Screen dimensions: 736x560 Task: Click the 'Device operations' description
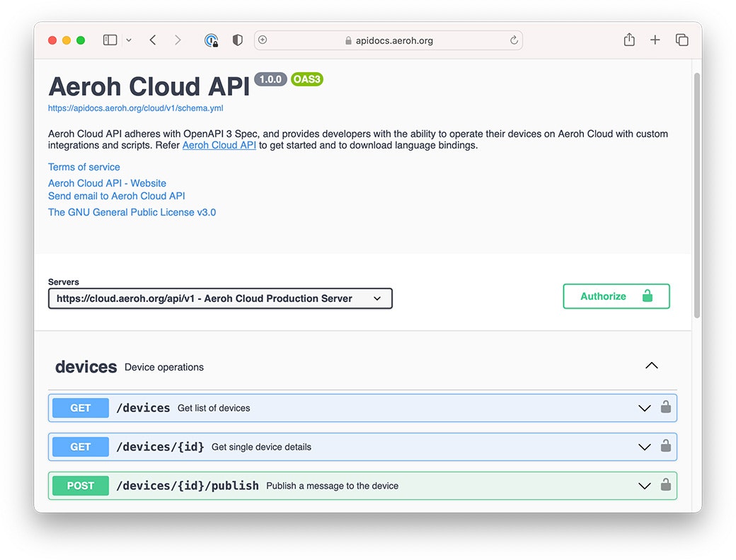tap(163, 367)
